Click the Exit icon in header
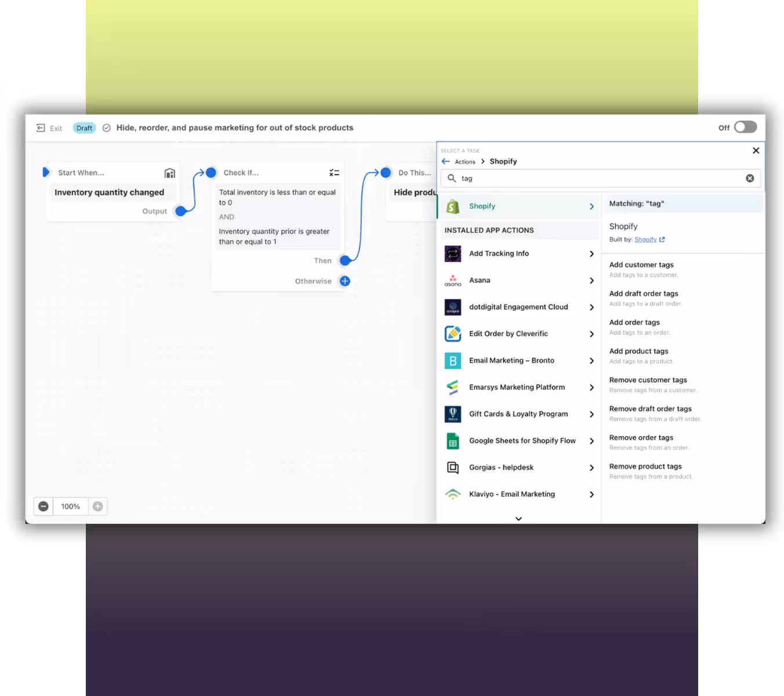Image resolution: width=784 pixels, height=696 pixels. (x=41, y=128)
